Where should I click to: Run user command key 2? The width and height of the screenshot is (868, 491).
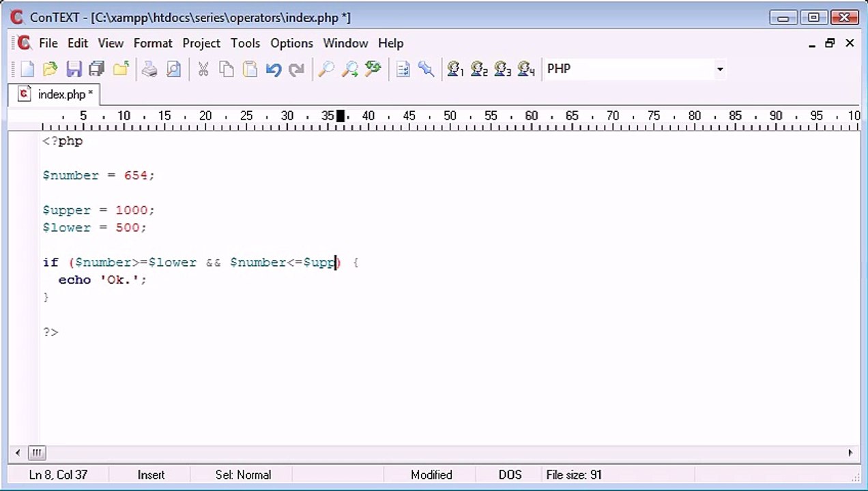[479, 69]
